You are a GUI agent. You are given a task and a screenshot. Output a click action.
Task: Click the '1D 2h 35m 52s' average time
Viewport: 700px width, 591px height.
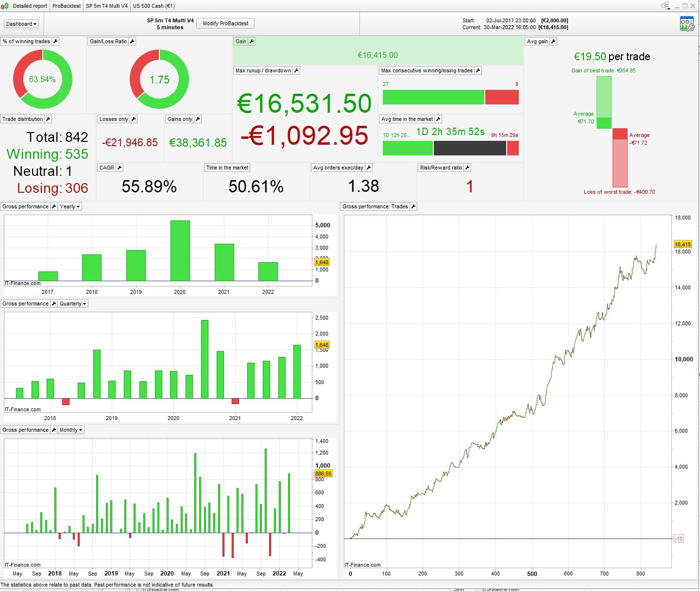coord(450,132)
